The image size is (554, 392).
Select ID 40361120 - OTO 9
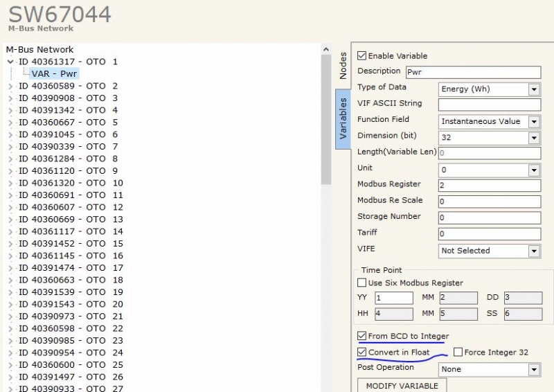68,171
